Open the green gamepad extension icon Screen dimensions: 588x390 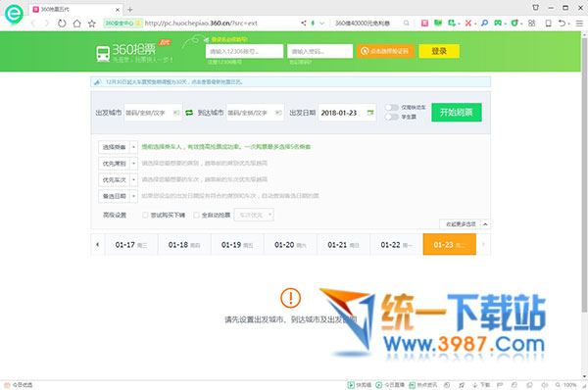click(498, 24)
